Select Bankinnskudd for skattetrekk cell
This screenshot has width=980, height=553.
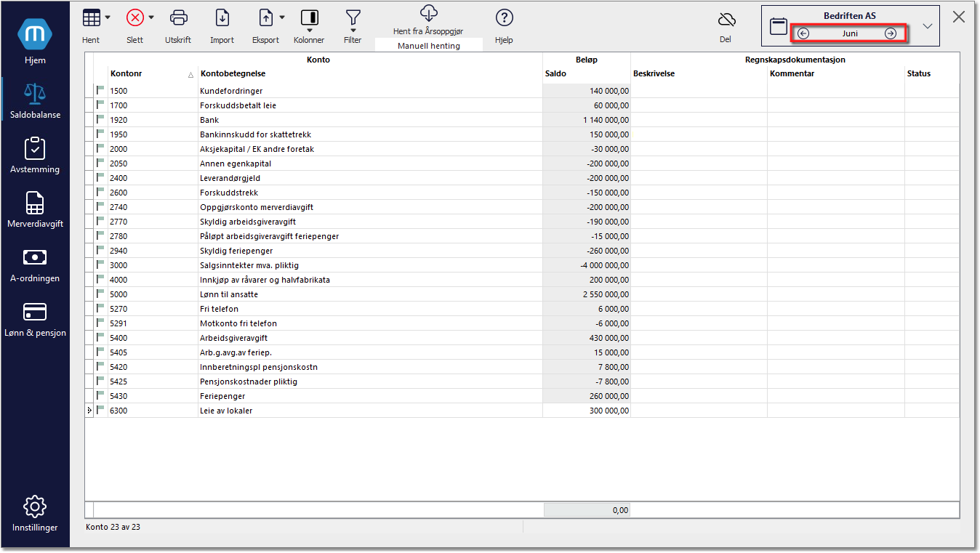click(x=370, y=134)
